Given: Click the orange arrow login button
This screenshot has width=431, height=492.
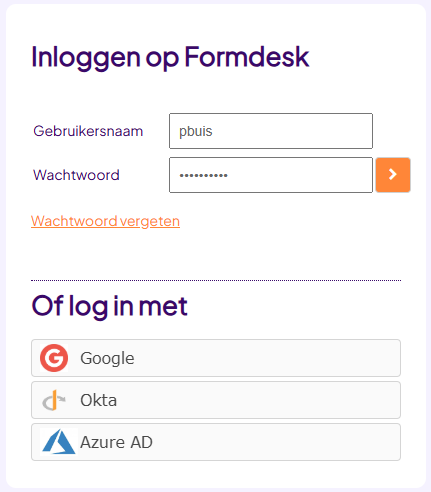Looking at the screenshot, I should 393,175.
